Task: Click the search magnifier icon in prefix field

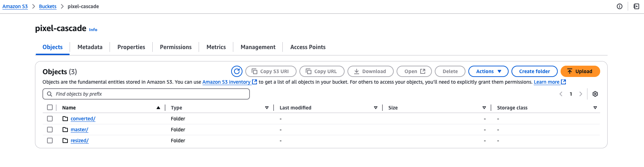Action: (49, 94)
